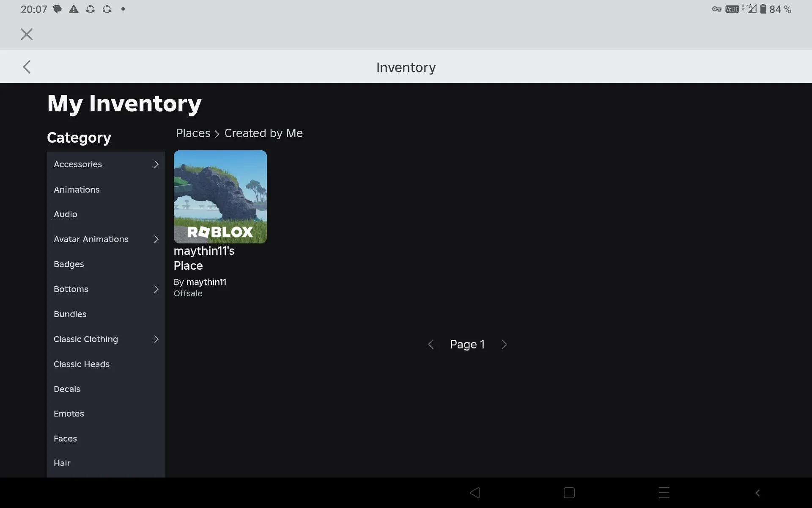Select the Hair category
Image resolution: width=812 pixels, height=508 pixels.
62,463
